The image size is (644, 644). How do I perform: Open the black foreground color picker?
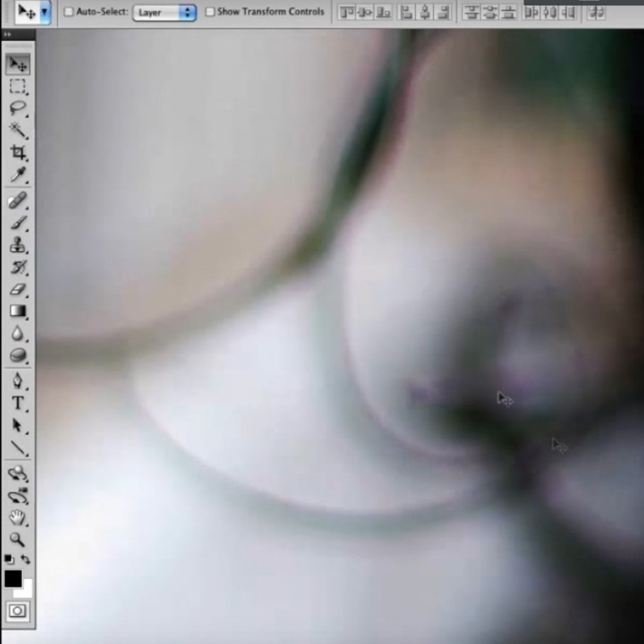tap(13, 578)
